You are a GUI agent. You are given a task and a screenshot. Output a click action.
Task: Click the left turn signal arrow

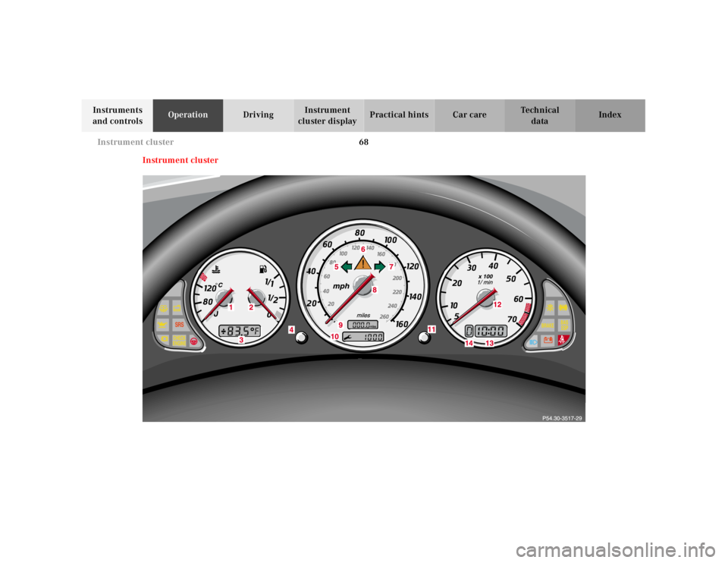coord(347,266)
